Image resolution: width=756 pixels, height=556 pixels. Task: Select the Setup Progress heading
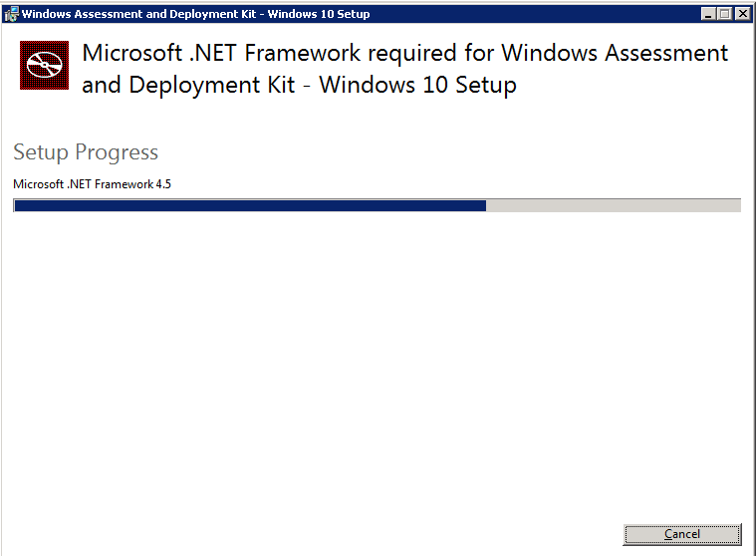(x=86, y=152)
